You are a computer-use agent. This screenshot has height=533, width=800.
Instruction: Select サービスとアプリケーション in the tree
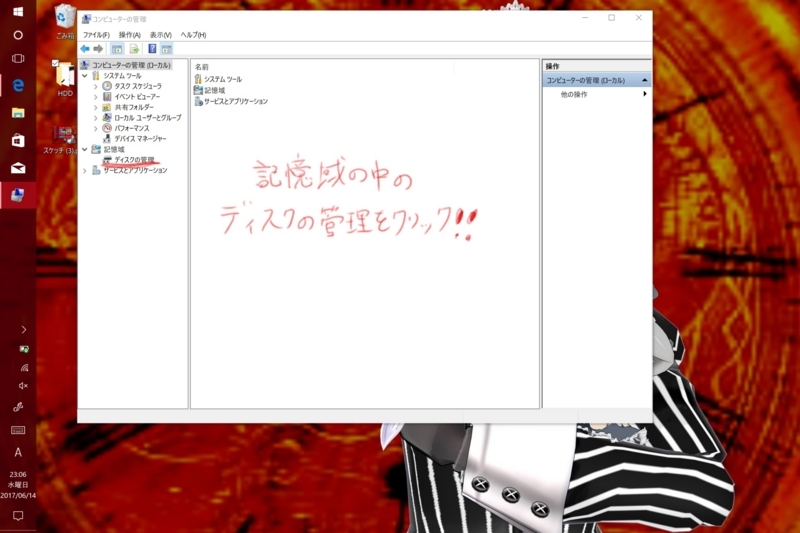tap(135, 170)
